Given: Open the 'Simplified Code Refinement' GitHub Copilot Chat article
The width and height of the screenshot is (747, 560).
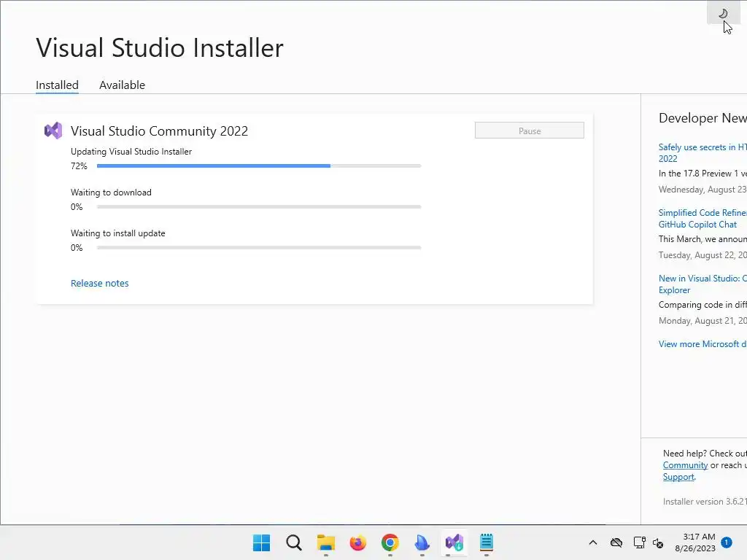Looking at the screenshot, I should coord(703,219).
